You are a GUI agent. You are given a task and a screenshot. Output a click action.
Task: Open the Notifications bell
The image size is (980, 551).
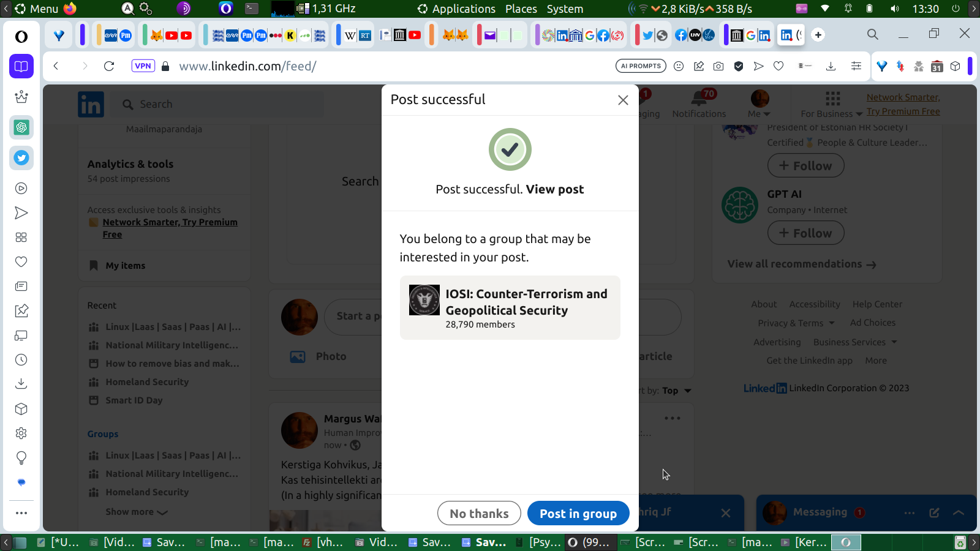(x=699, y=103)
